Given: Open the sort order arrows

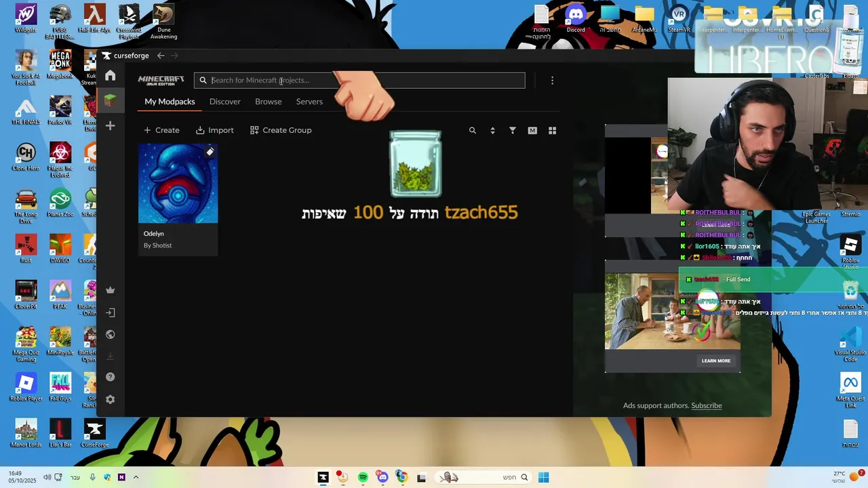Looking at the screenshot, I should click(x=492, y=130).
